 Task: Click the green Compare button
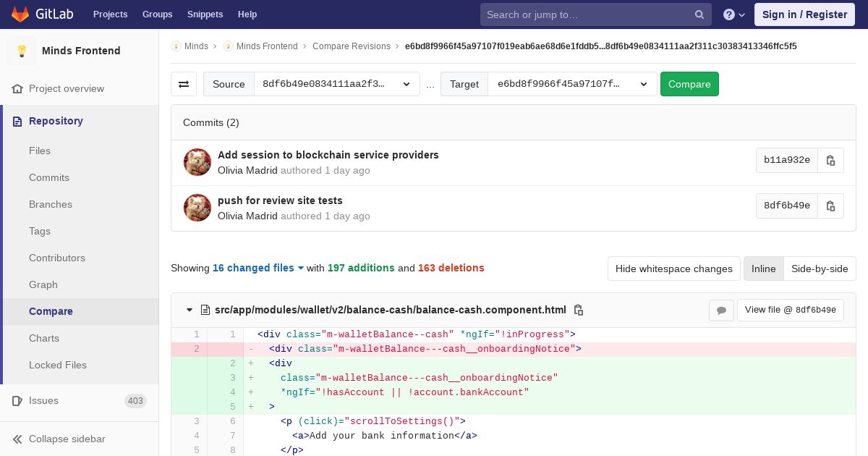(x=689, y=84)
